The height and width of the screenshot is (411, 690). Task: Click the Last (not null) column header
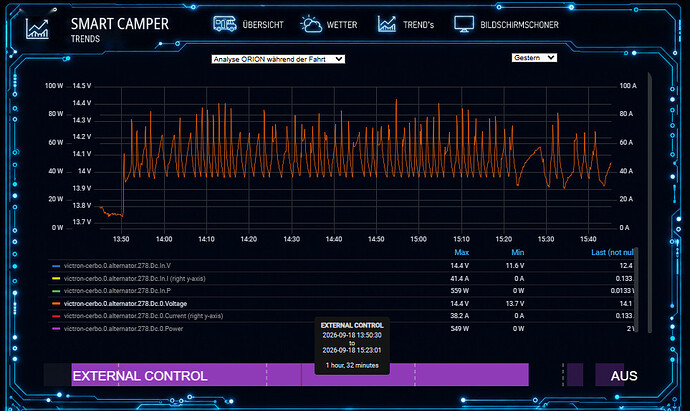tap(612, 252)
